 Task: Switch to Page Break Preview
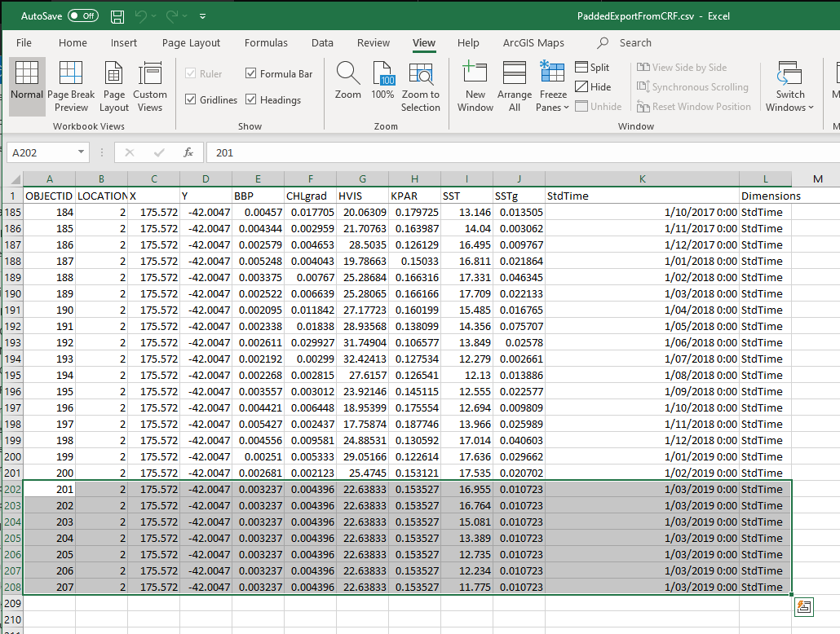(x=71, y=86)
